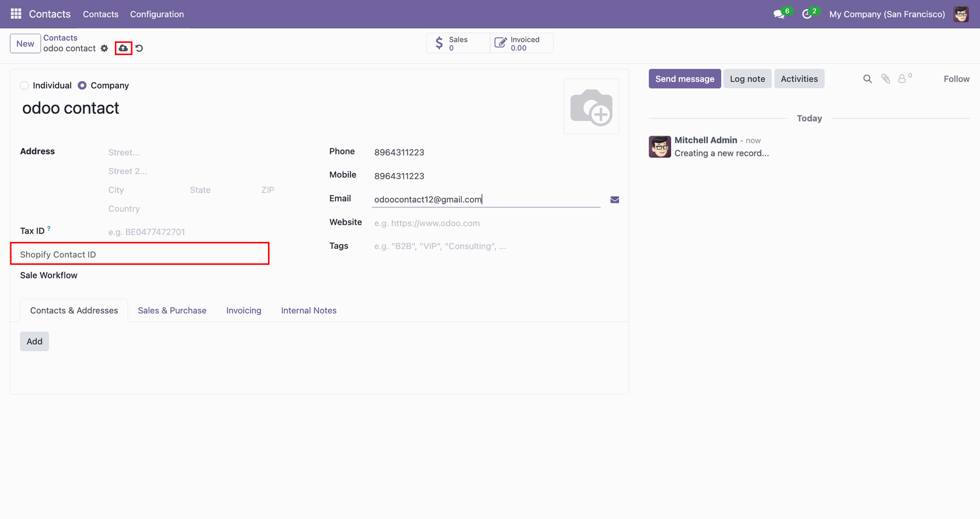Open the Contacts menu in navbar

(x=101, y=14)
